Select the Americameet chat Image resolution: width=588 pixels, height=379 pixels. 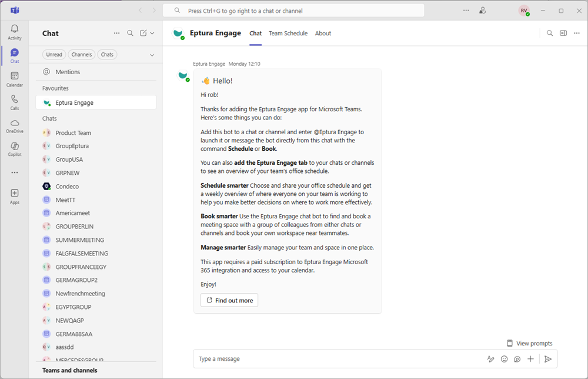96,213
